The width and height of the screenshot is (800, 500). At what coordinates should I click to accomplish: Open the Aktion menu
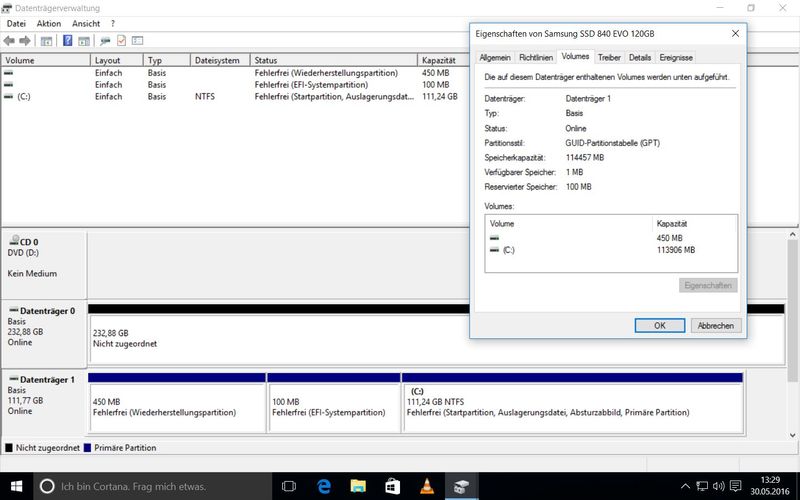point(48,23)
